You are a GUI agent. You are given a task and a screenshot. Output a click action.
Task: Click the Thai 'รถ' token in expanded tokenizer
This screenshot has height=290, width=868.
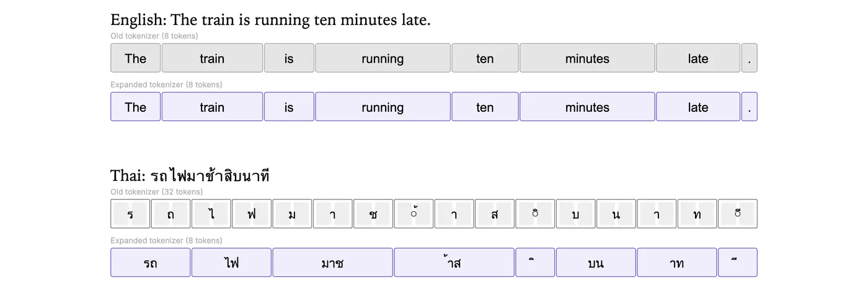151,263
